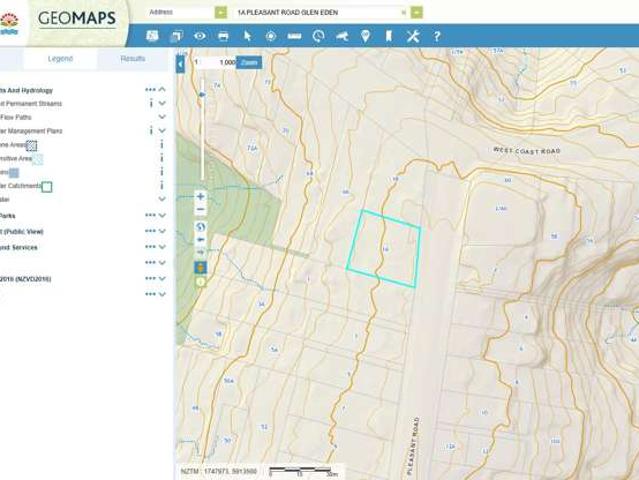Screen dimensions: 639x480
Task: Switch to the Results tab
Action: click(x=133, y=59)
